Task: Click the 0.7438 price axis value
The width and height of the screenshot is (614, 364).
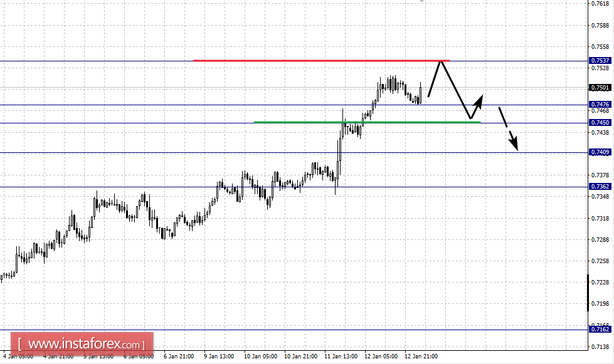Action: point(600,133)
